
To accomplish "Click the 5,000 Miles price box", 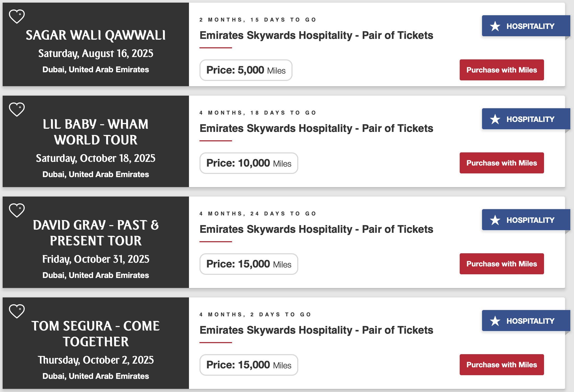I will pyautogui.click(x=246, y=70).
